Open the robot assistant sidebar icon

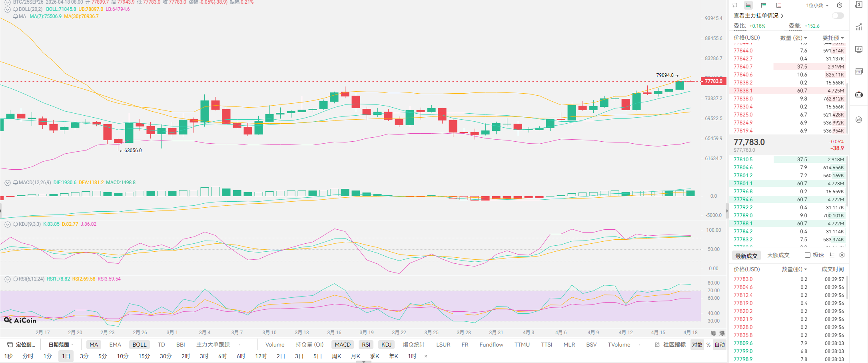tap(858, 95)
